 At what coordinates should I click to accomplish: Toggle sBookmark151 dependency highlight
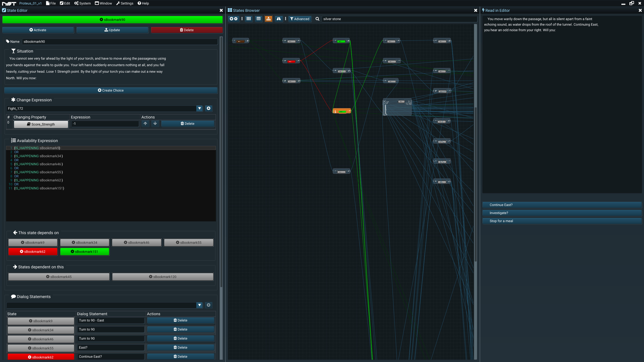click(85, 251)
